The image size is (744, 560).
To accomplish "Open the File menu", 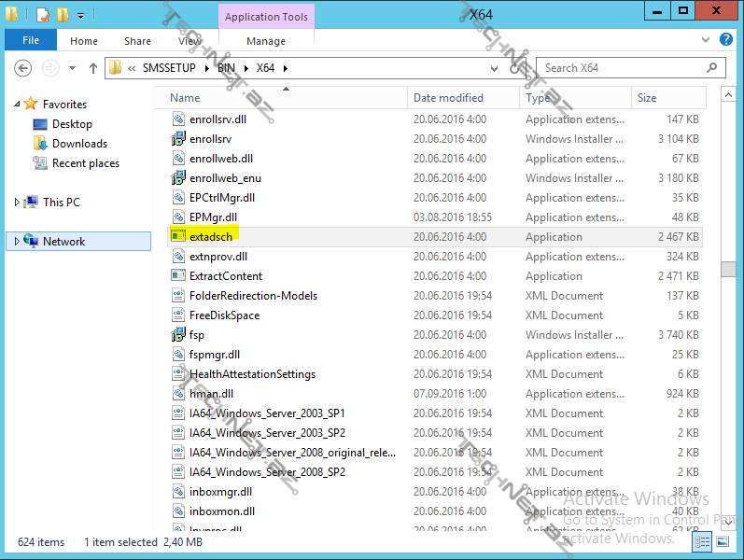I will click(31, 41).
